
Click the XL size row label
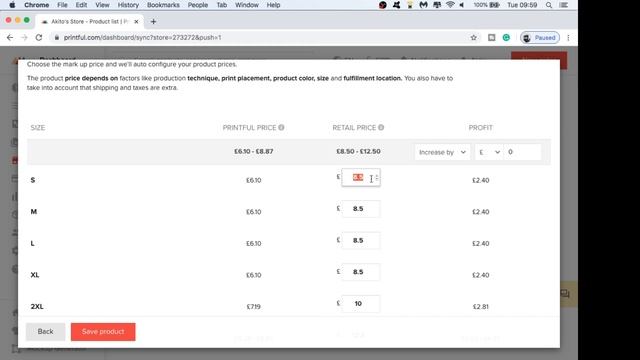pos(35,275)
